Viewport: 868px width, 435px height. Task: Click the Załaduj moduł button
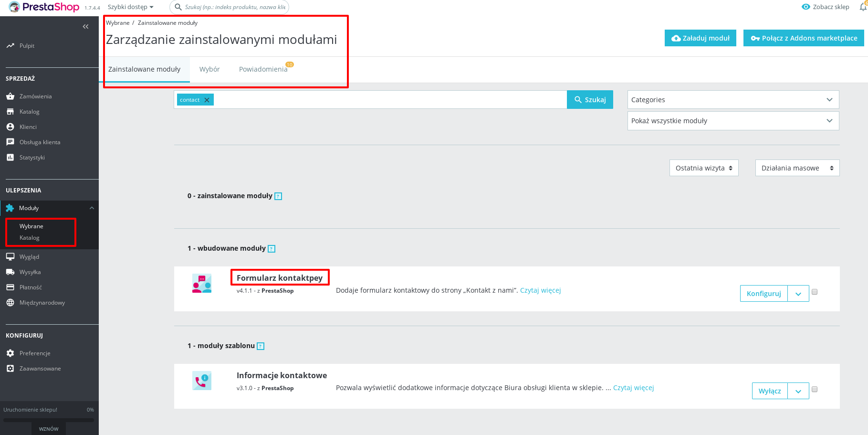tap(700, 38)
